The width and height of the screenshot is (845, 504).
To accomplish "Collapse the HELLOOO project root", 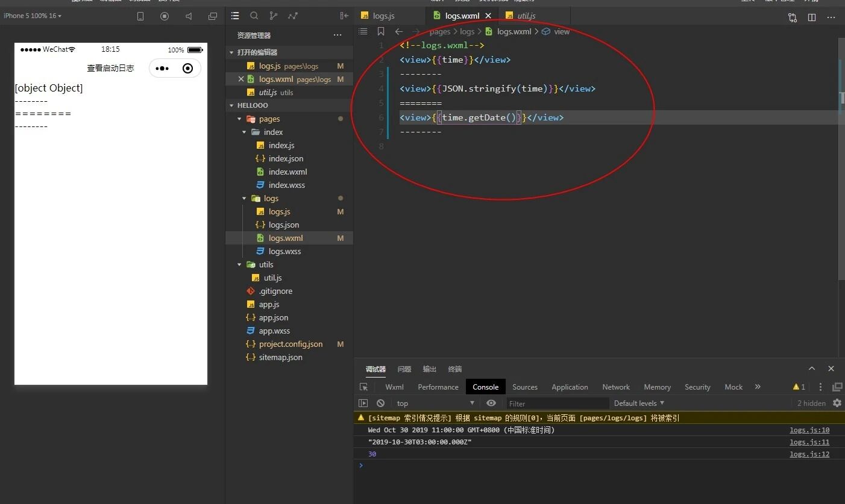I will point(289,105).
